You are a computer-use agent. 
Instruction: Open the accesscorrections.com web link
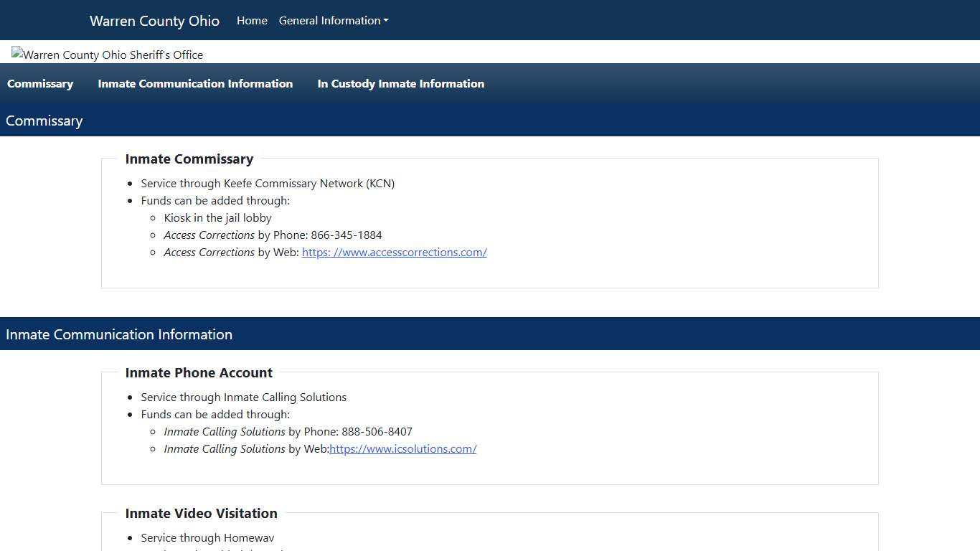394,253
